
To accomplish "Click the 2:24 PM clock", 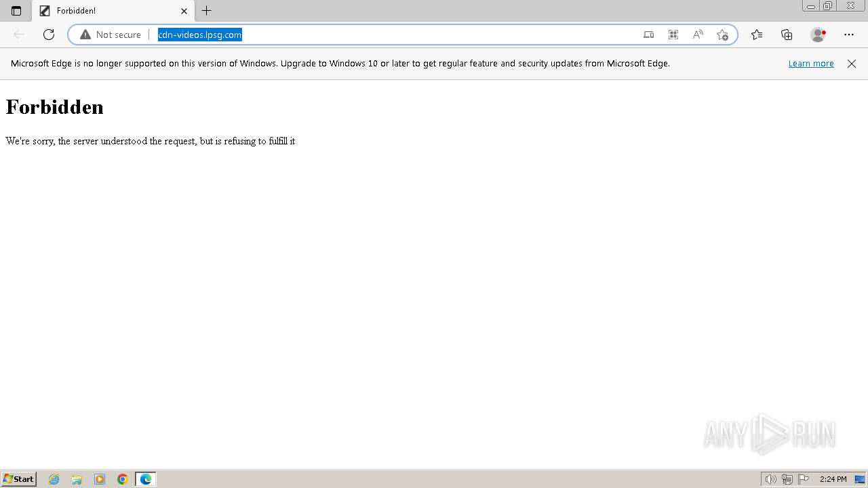I will click(833, 479).
